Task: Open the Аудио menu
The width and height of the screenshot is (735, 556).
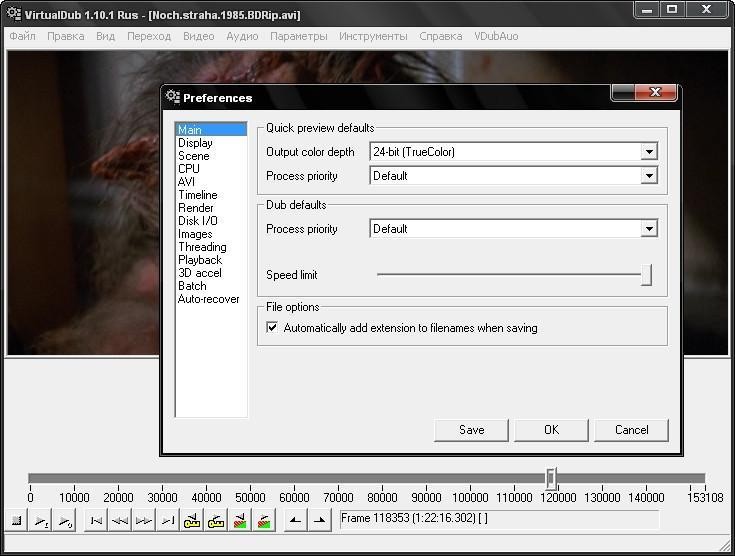Action: tap(242, 36)
